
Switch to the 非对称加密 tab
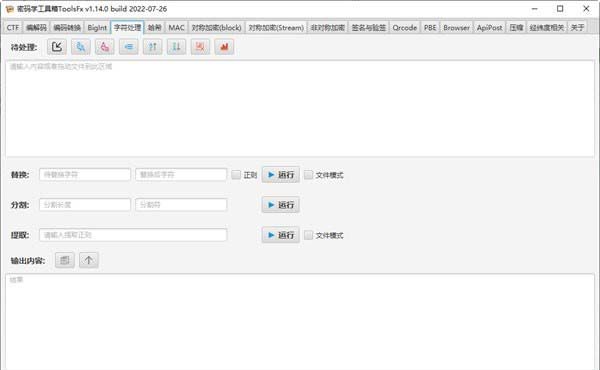click(328, 28)
